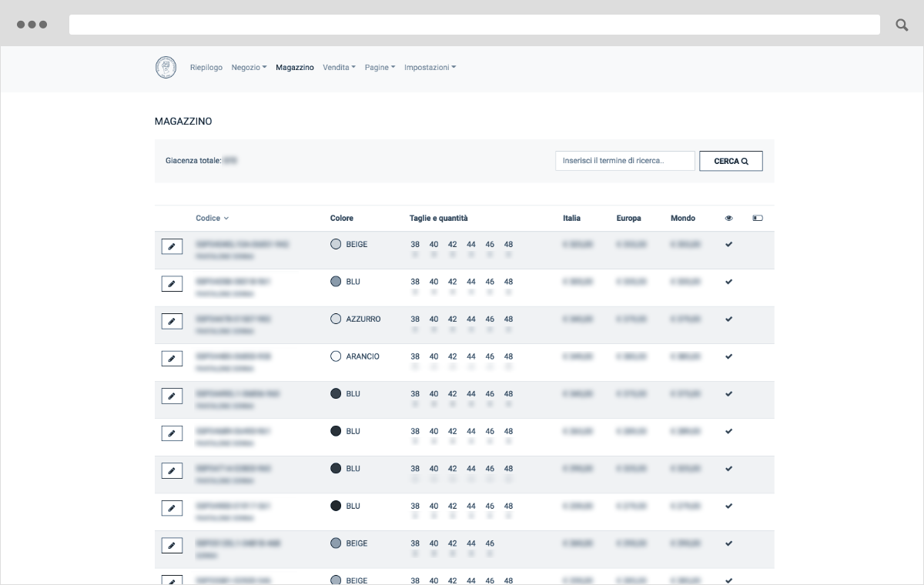This screenshot has width=924, height=585.
Task: Click the edit pencil in the second row (first BLU)
Action: tap(172, 284)
